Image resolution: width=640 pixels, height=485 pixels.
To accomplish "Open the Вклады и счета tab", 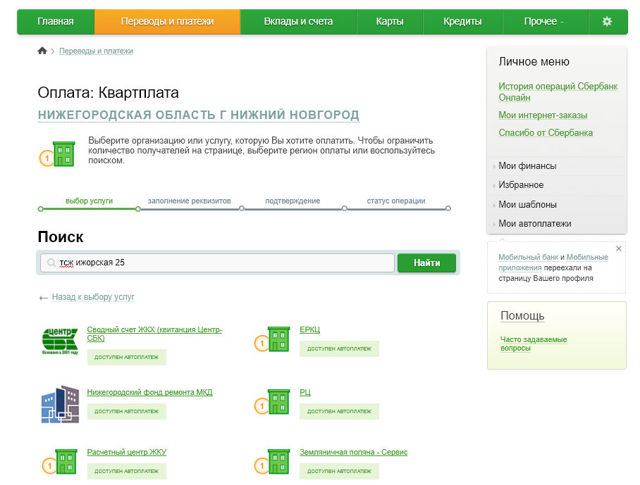I will point(298,21).
